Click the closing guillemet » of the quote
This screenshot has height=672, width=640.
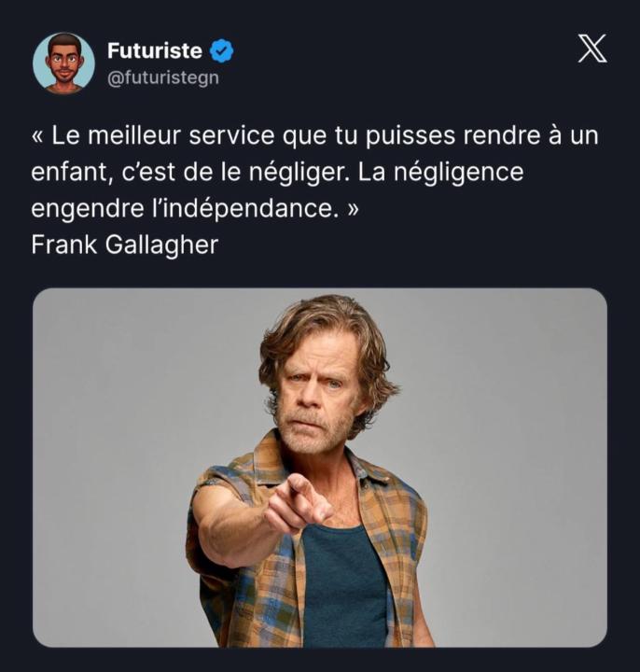tap(351, 209)
